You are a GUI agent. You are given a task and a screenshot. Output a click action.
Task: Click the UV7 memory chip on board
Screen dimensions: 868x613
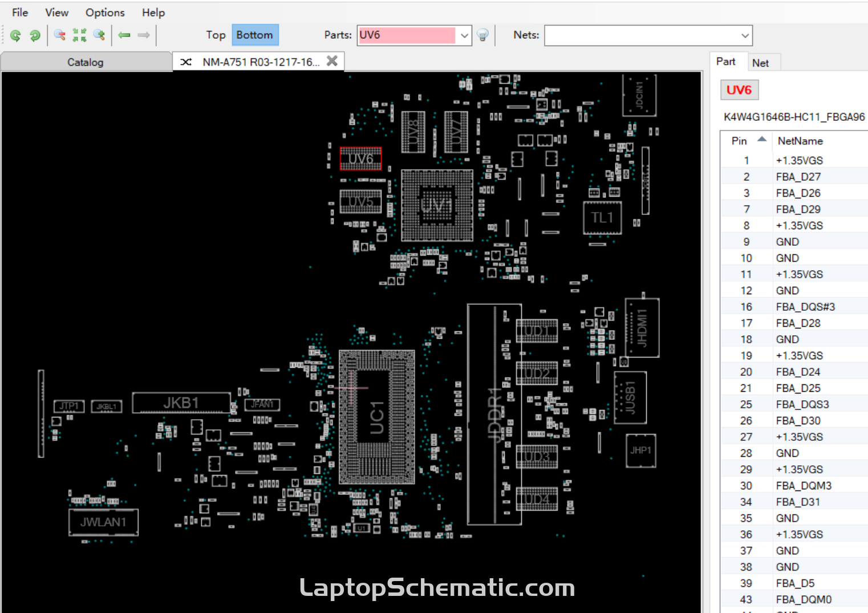(x=456, y=132)
